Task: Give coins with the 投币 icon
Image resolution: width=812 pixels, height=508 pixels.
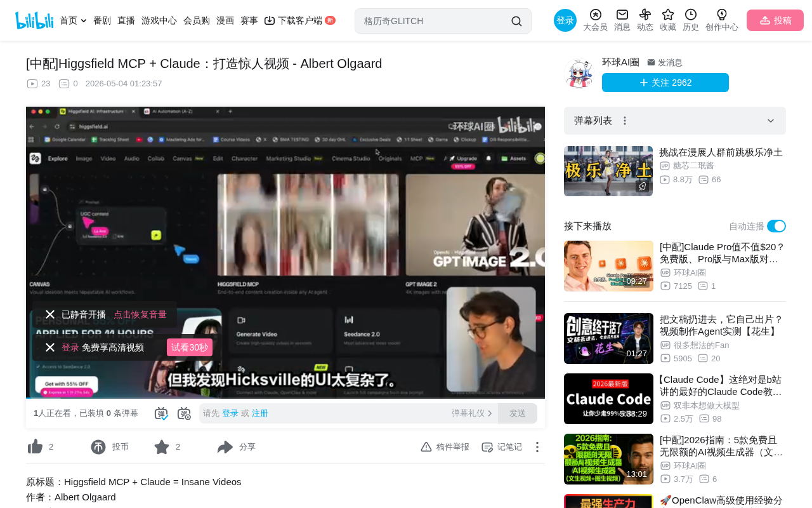Action: point(98,447)
